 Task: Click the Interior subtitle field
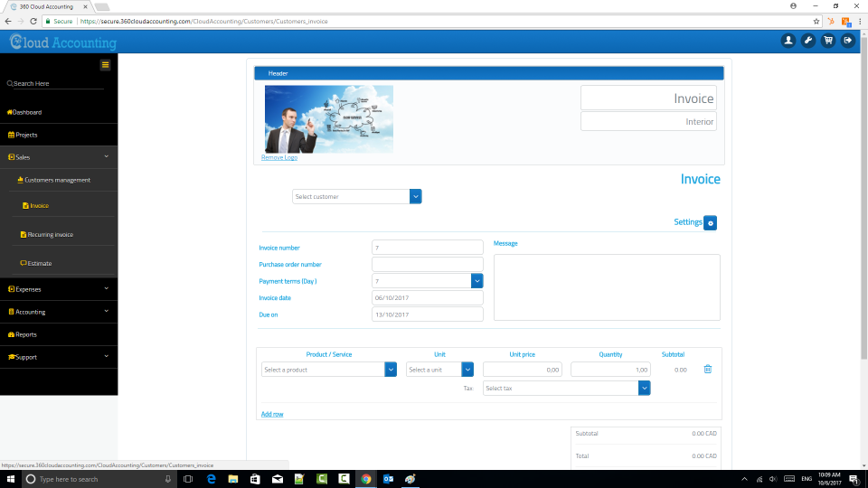(648, 122)
